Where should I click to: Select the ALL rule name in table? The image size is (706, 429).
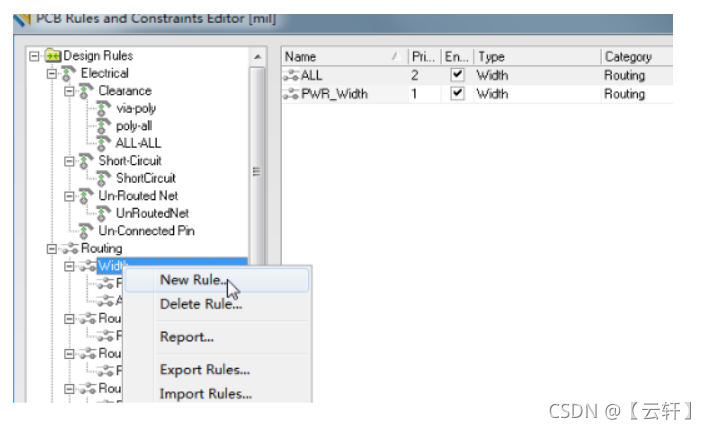(312, 76)
